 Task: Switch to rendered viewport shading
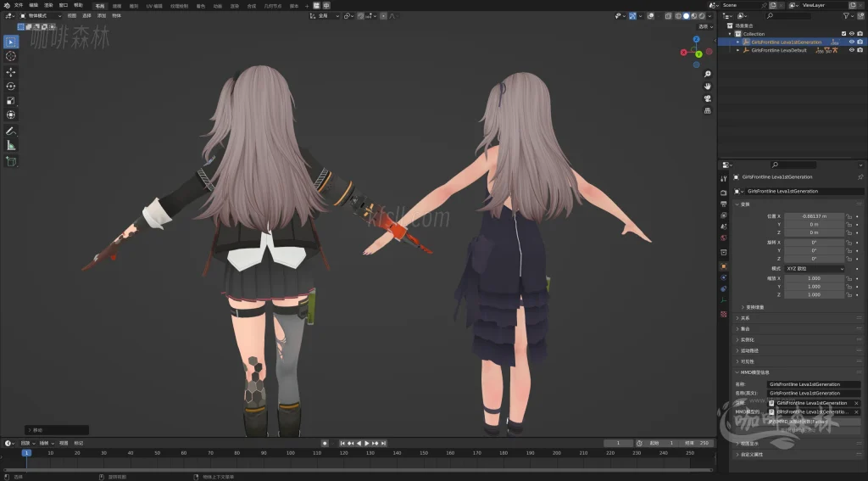coord(702,16)
